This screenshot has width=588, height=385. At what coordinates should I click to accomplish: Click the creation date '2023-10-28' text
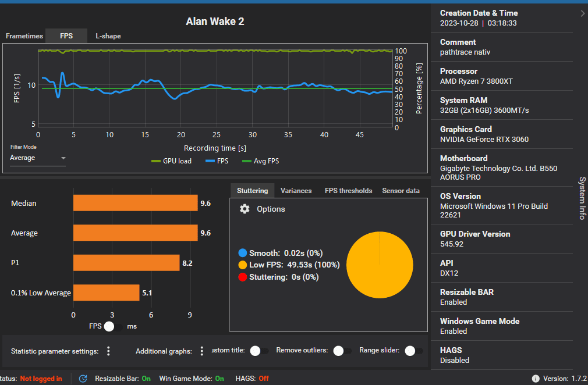click(x=459, y=23)
